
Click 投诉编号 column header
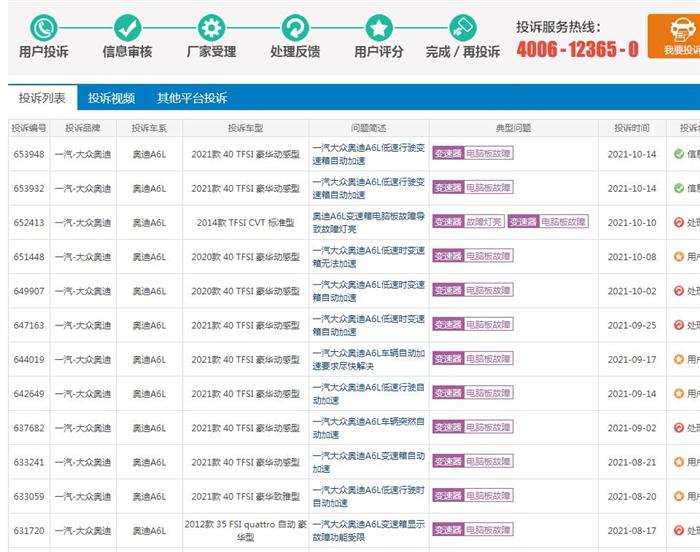29,128
